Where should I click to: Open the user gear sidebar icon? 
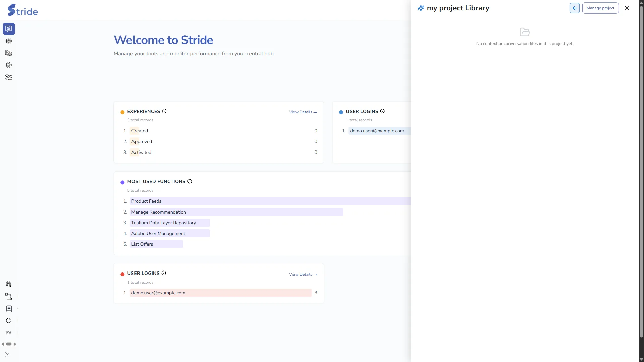coord(9,65)
